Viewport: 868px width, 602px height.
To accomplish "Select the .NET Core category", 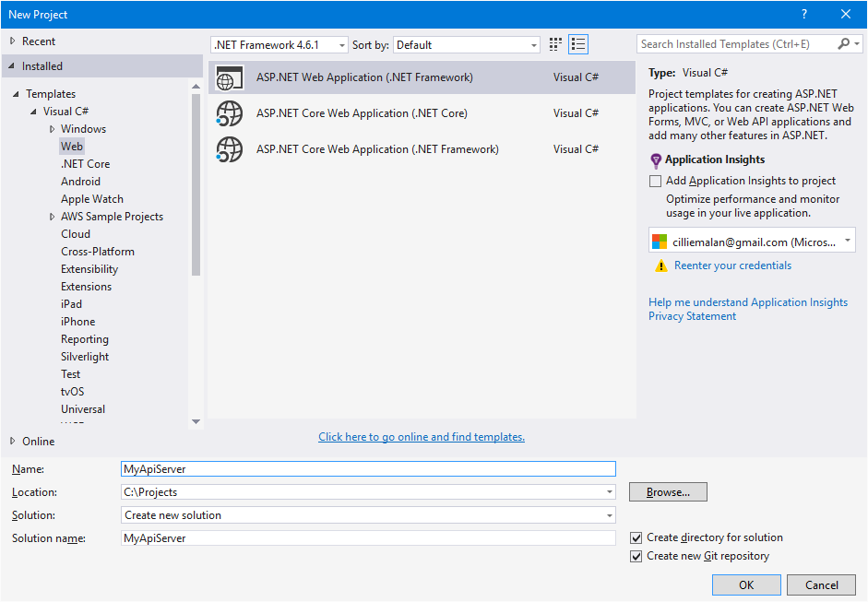I will point(85,164).
